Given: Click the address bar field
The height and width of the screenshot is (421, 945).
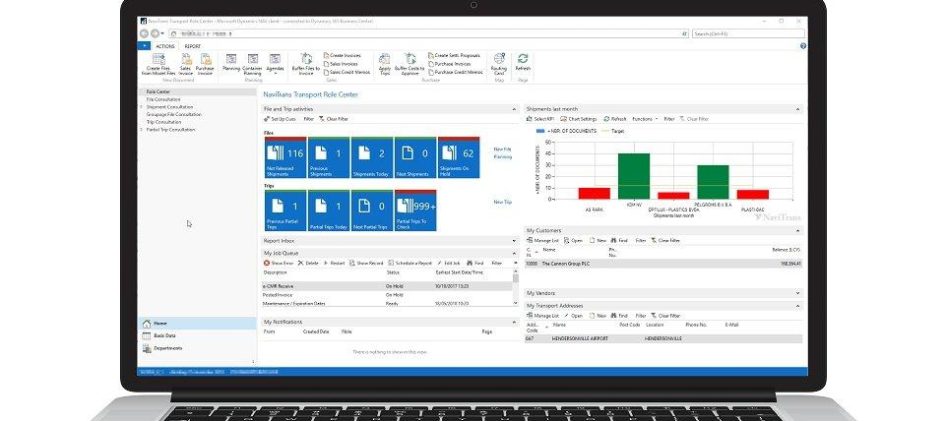Looking at the screenshot, I should [x=429, y=34].
